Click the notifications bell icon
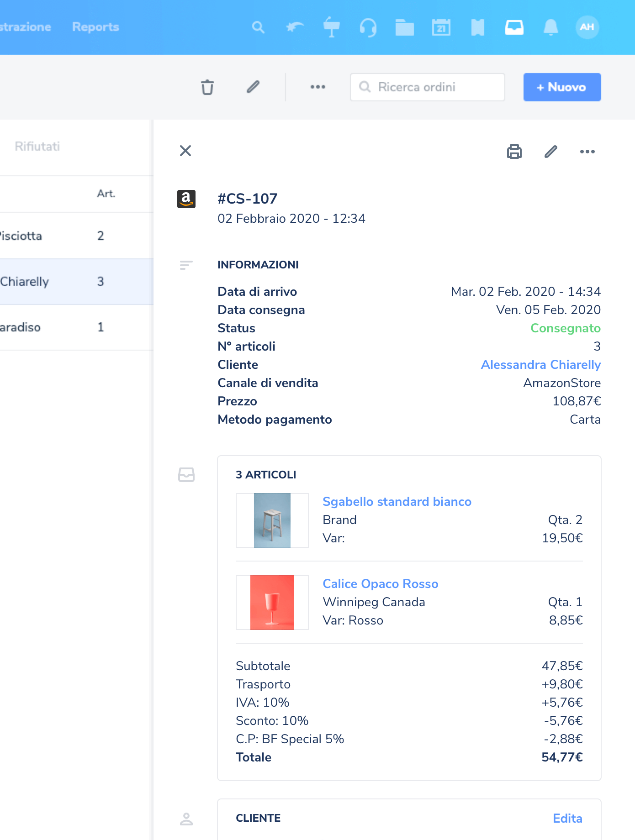 [x=550, y=27]
